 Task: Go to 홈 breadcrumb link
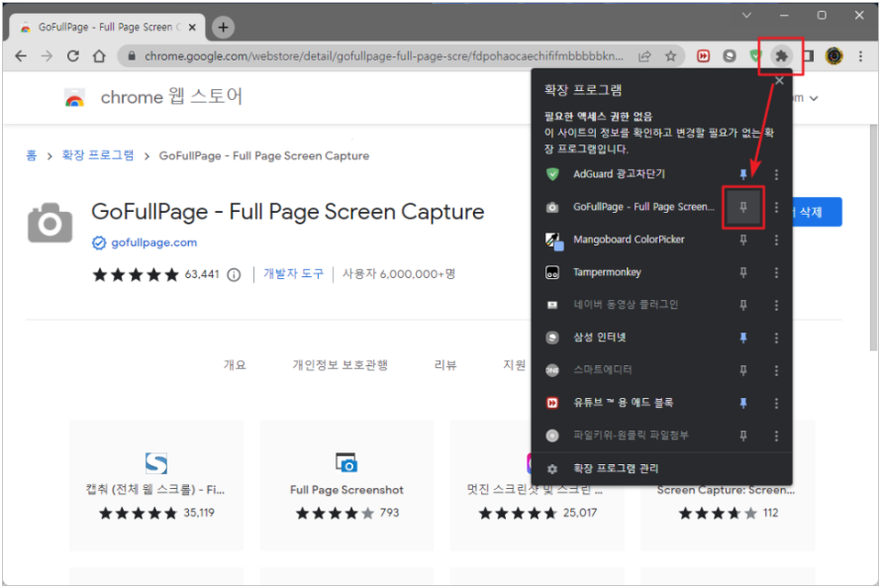pos(32,155)
